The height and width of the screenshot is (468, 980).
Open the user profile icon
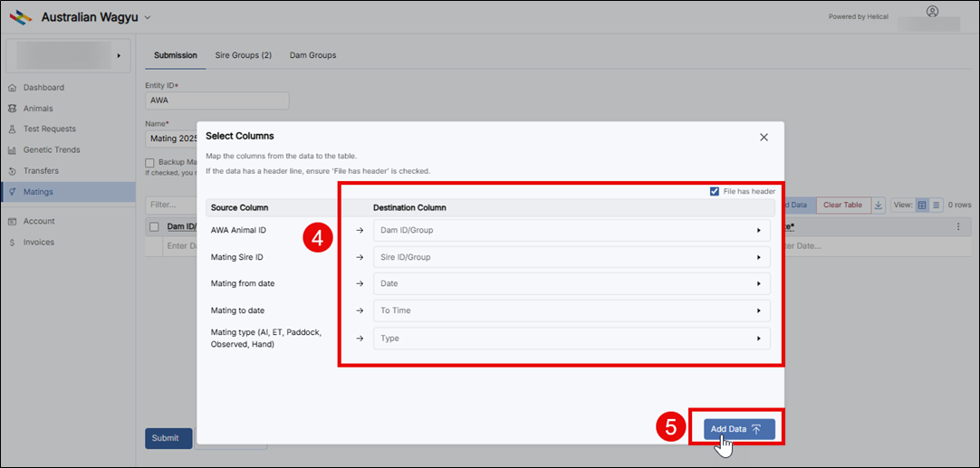pyautogui.click(x=933, y=11)
